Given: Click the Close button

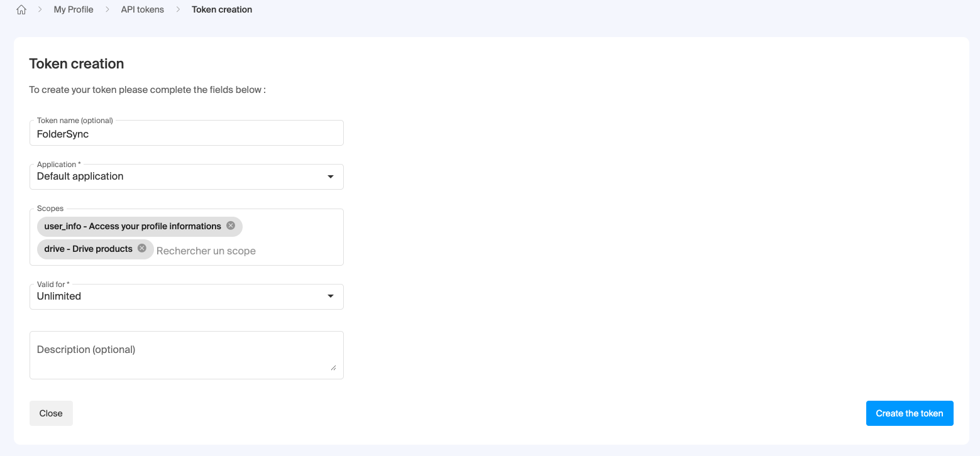Looking at the screenshot, I should click(50, 413).
